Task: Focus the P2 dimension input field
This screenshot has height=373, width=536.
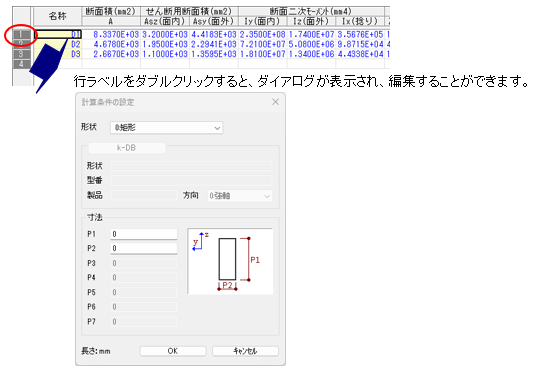Action: pos(144,249)
